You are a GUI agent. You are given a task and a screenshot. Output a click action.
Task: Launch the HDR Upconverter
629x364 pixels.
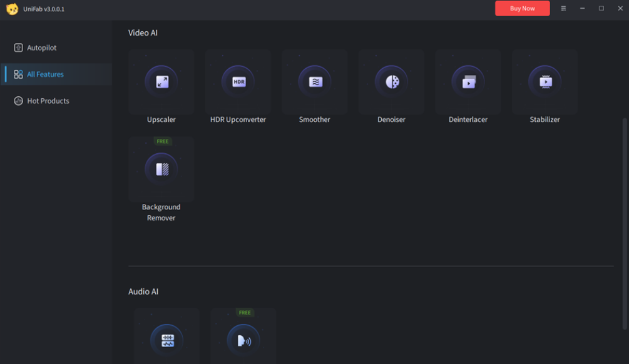pos(238,81)
